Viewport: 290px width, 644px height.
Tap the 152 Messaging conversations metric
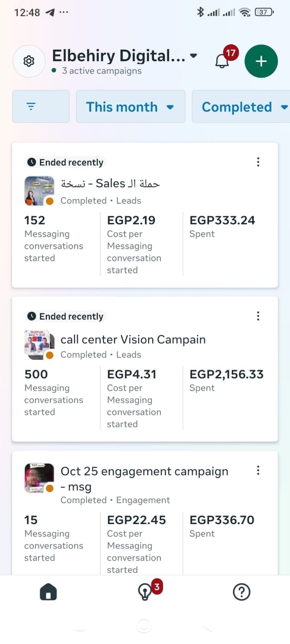(54, 239)
